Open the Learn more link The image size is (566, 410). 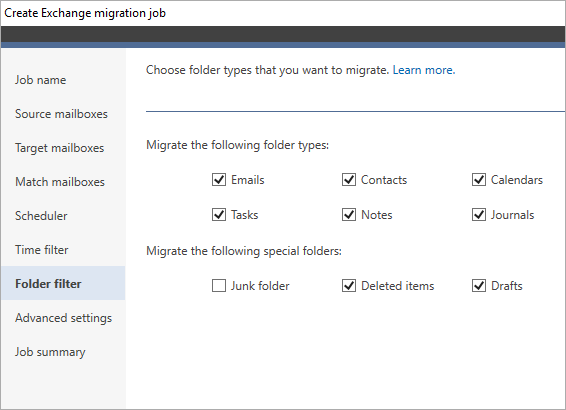pyautogui.click(x=424, y=70)
